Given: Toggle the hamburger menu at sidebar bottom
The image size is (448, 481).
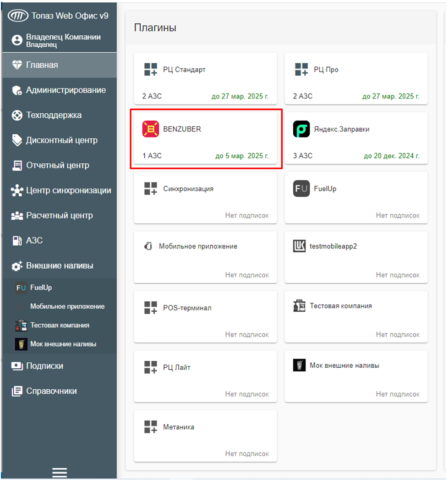Looking at the screenshot, I should [60, 472].
